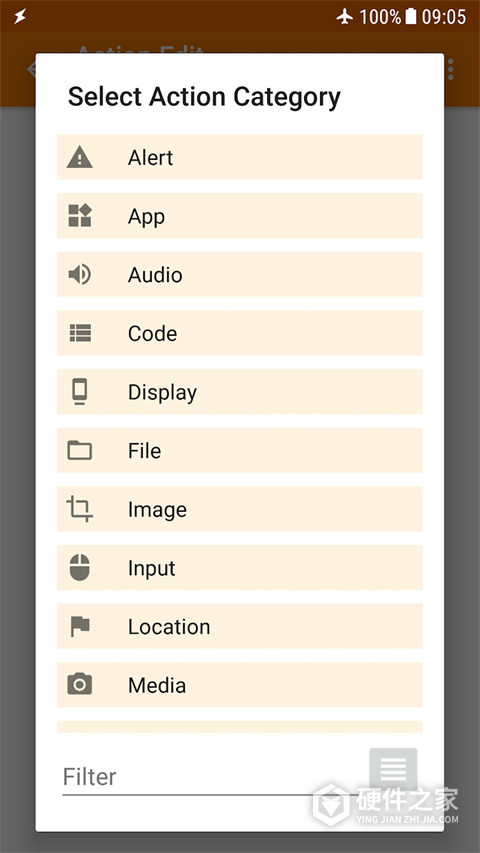Pick the File category label
The image size is (480, 853).
pos(144,451)
